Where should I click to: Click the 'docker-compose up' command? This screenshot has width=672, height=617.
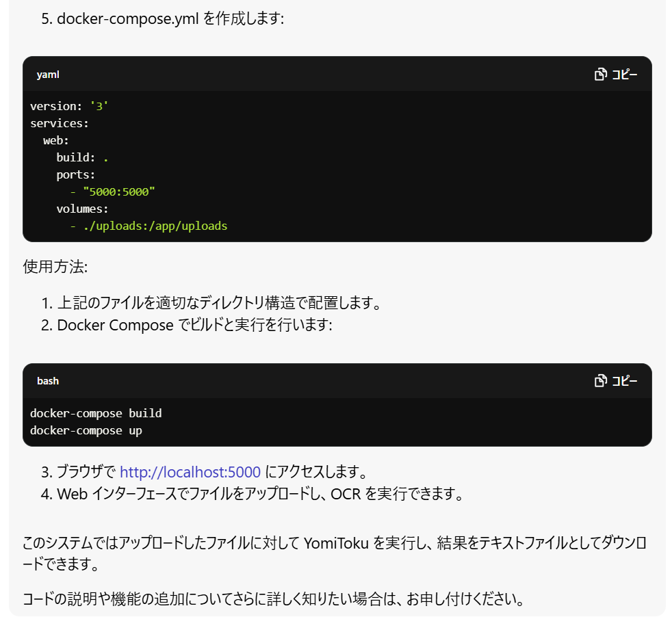(x=86, y=430)
